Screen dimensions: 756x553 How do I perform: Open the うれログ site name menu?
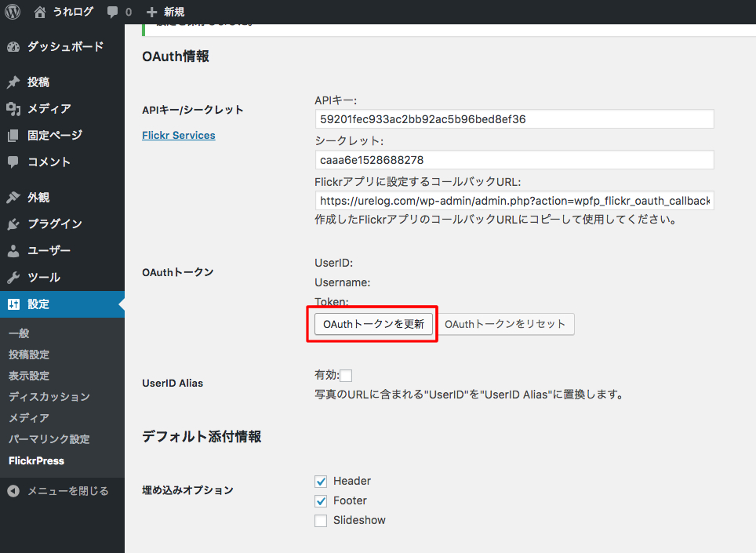coord(73,12)
